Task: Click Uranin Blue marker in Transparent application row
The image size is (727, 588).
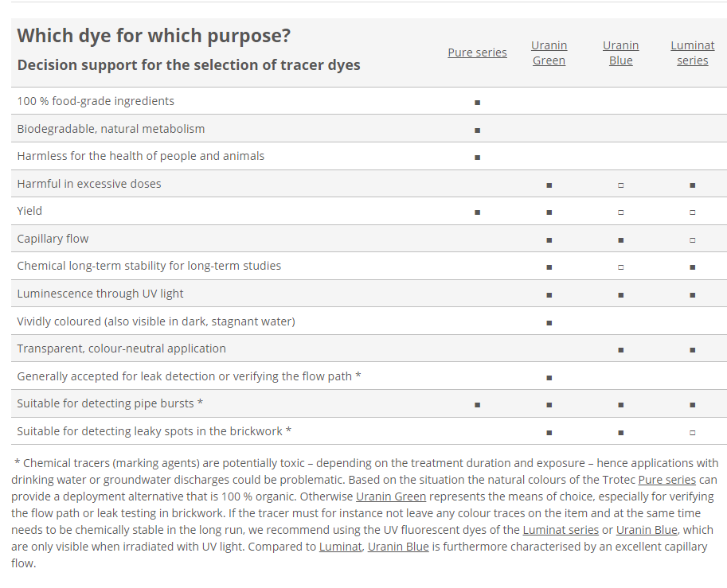Action: click(x=620, y=350)
